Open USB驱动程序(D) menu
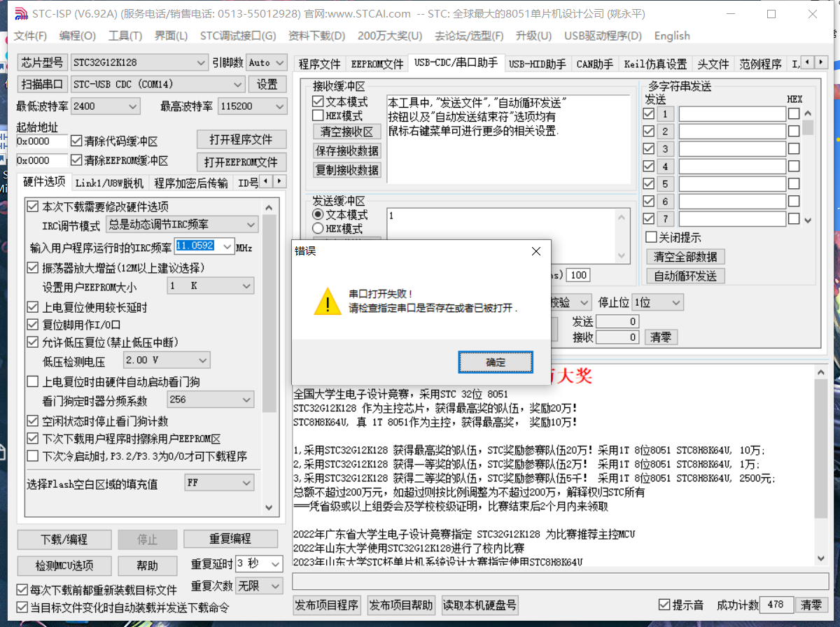840x627 pixels. coord(603,36)
